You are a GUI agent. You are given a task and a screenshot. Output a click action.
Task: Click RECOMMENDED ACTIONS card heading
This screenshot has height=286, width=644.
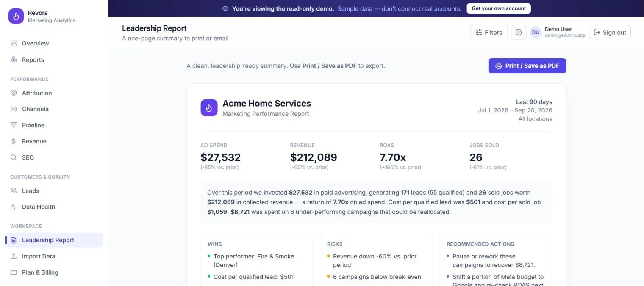(x=480, y=244)
